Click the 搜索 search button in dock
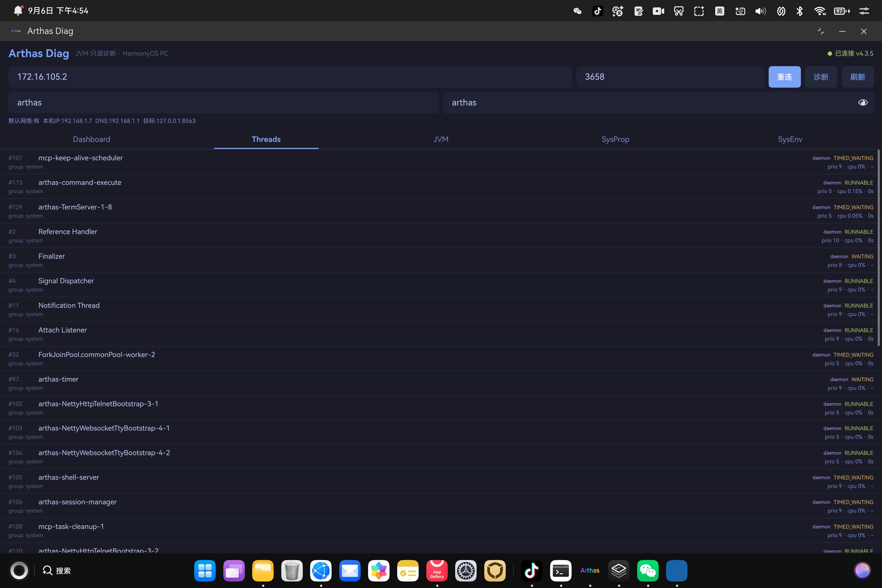 (x=57, y=571)
